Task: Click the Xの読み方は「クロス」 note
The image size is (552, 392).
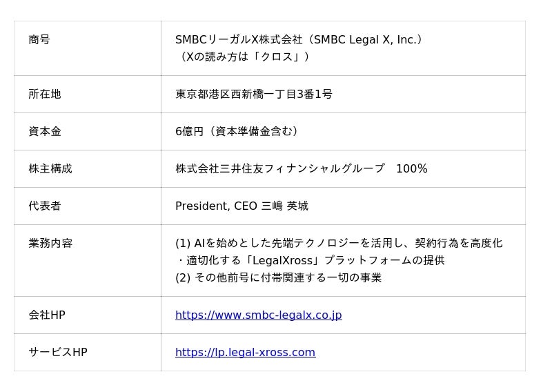Action: [242, 57]
